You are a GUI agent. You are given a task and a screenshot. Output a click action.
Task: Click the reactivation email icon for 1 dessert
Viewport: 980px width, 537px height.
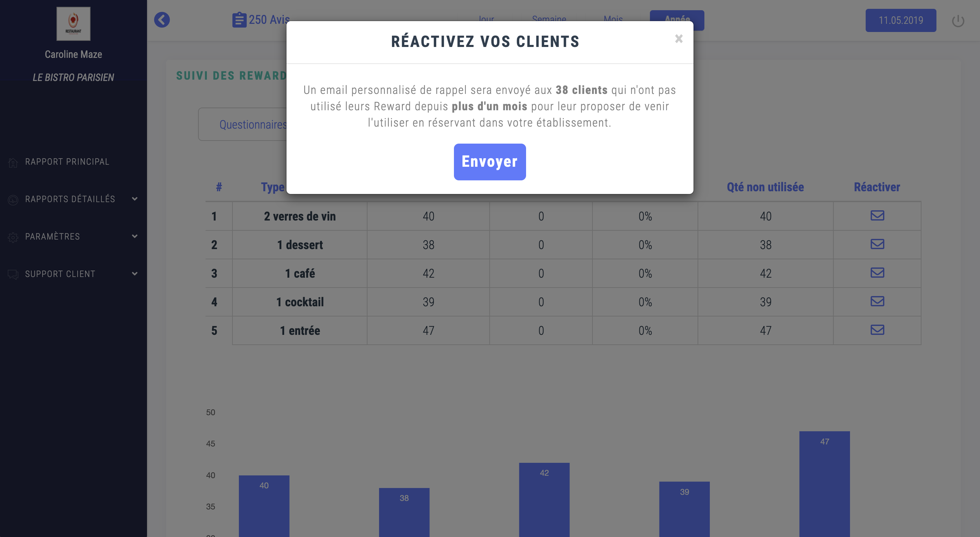(x=877, y=243)
